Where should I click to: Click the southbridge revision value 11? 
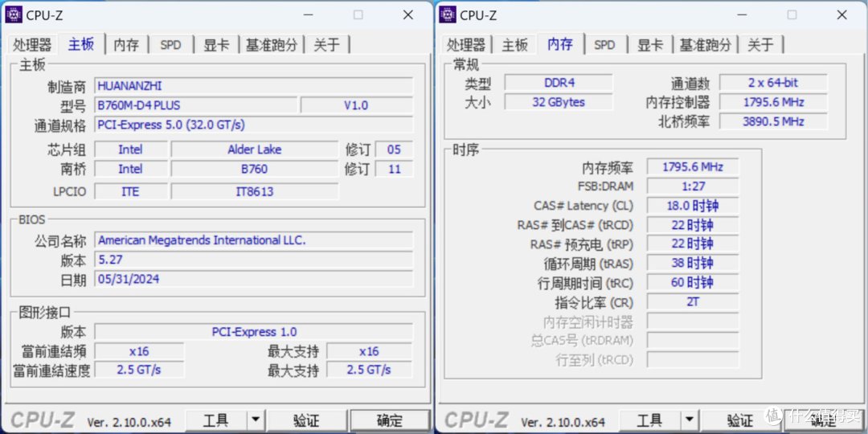coord(394,169)
